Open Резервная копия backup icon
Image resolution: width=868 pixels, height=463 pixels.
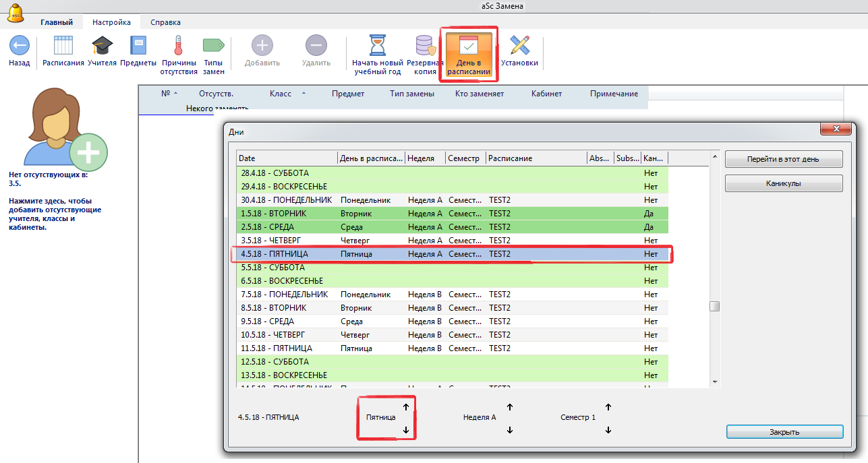tap(425, 46)
